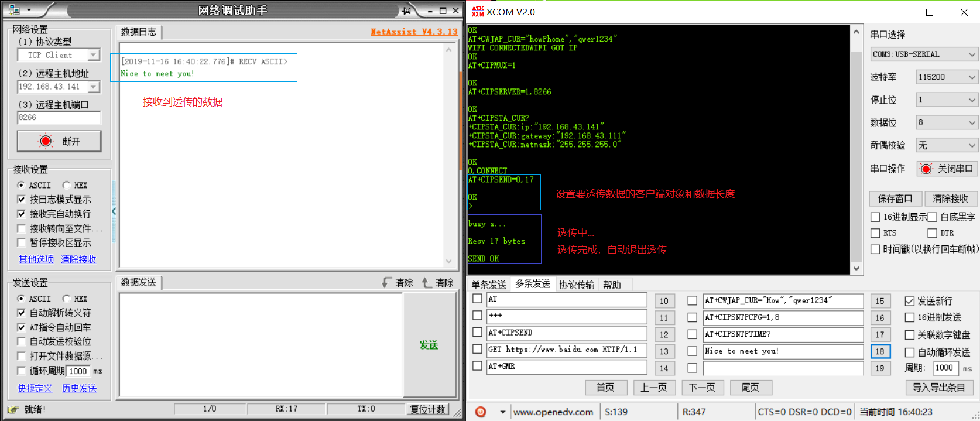Click the green 发送 send button
This screenshot has height=421, width=980.
click(429, 345)
